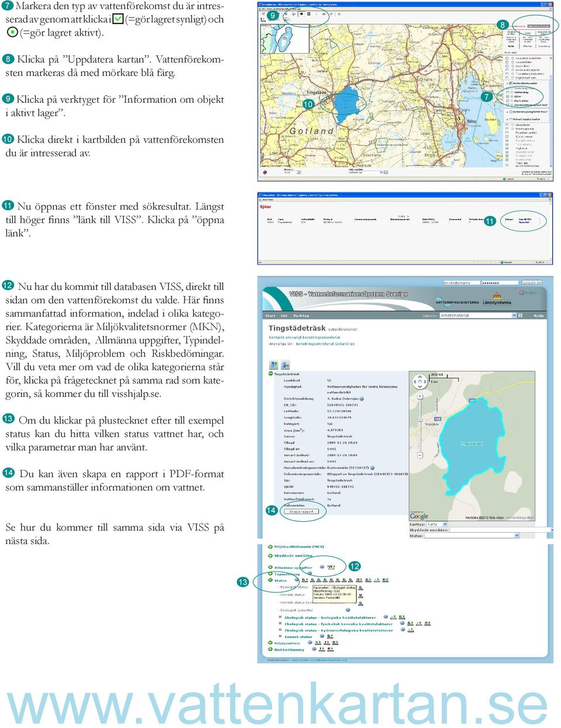
Task: Click the NV status badge beside Allmänna uppgifter
Action: coord(331,567)
